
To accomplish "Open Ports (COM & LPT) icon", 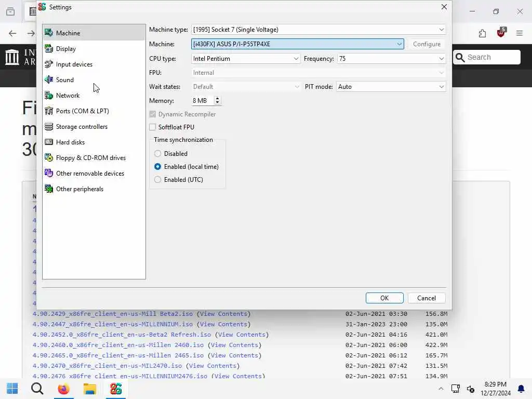I will pos(49,111).
